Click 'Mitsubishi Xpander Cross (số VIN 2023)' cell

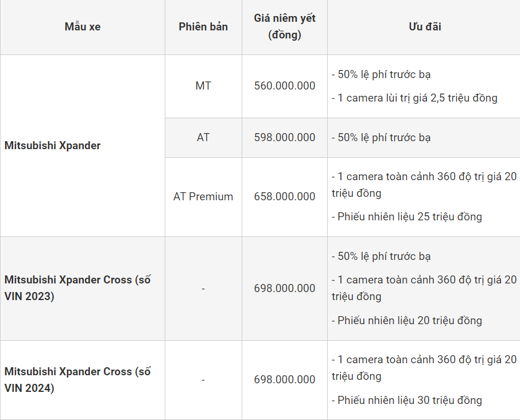[77, 289]
